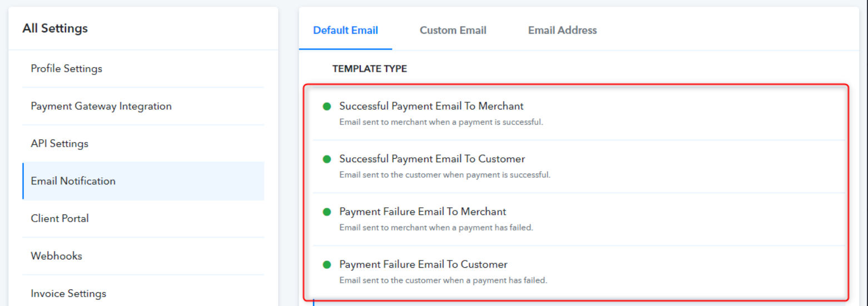The width and height of the screenshot is (868, 306).
Task: Select the Default Email tab
Action: (345, 31)
